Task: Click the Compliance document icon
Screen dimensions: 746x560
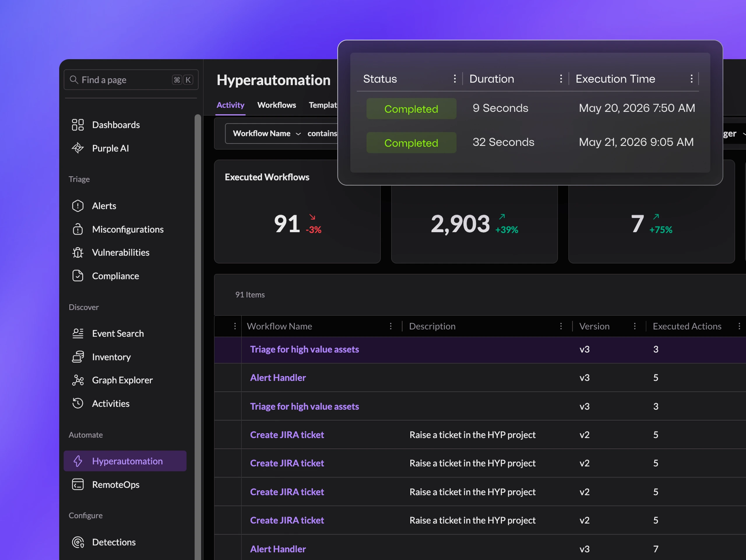Action: click(x=78, y=276)
